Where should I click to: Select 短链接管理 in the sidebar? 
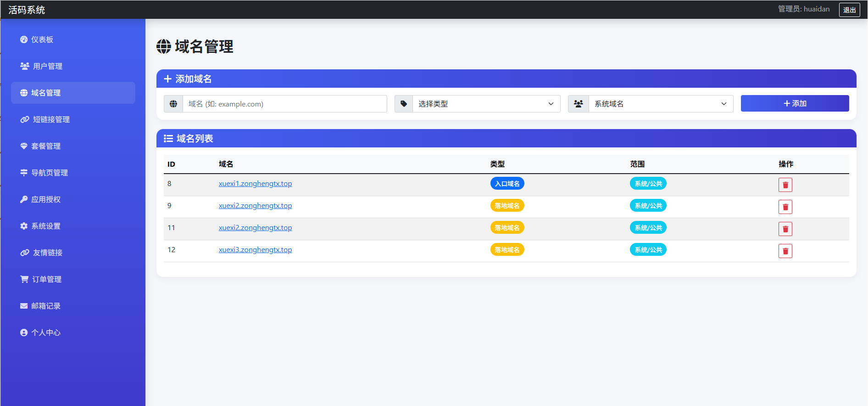[51, 119]
